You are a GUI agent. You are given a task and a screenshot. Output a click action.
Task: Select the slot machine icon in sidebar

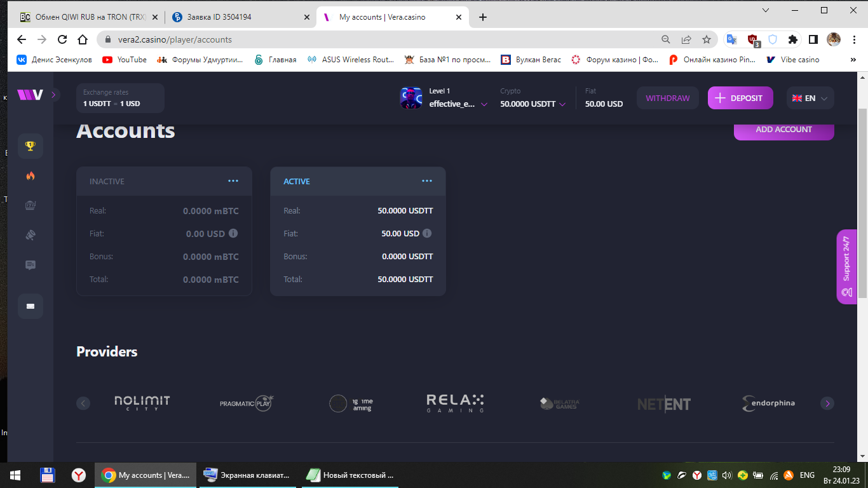[30, 205]
